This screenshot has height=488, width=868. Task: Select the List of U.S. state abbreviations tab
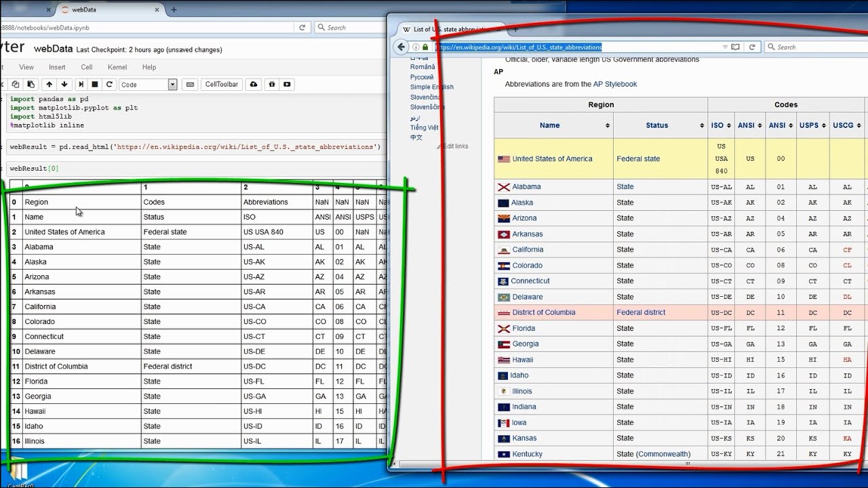tap(452, 29)
